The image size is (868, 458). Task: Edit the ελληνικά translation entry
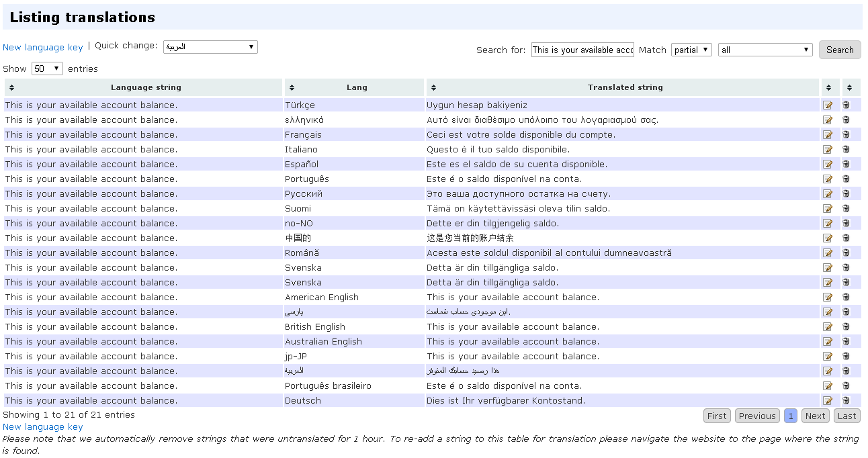[x=828, y=120]
